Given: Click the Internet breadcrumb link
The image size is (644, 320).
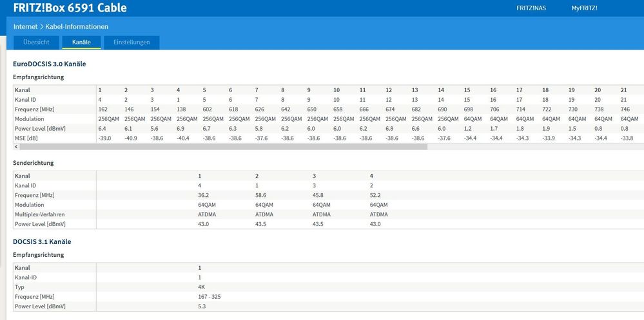Looking at the screenshot, I should tap(26, 26).
